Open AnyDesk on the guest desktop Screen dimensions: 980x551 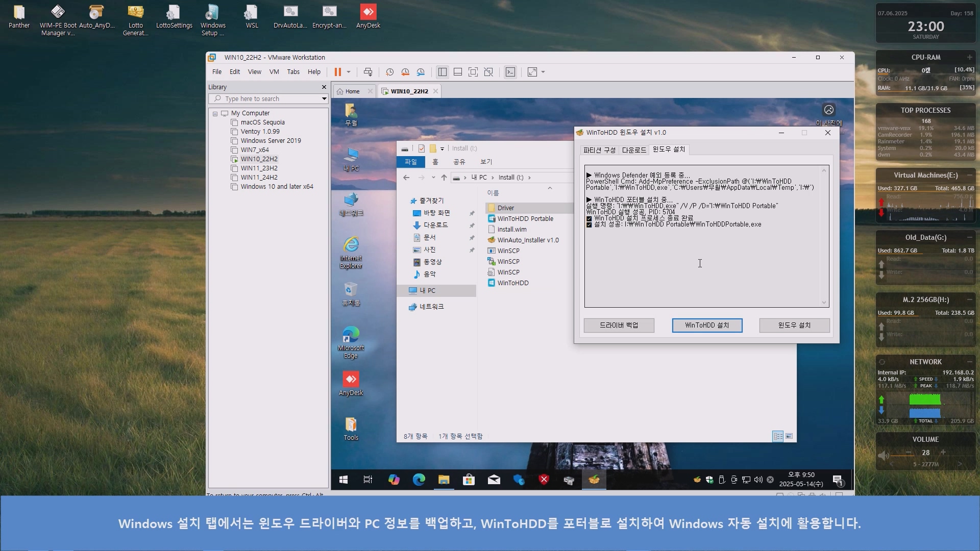coord(351,383)
